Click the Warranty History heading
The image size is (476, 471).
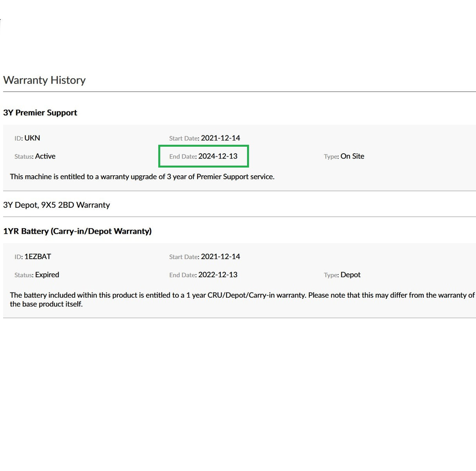coord(44,80)
